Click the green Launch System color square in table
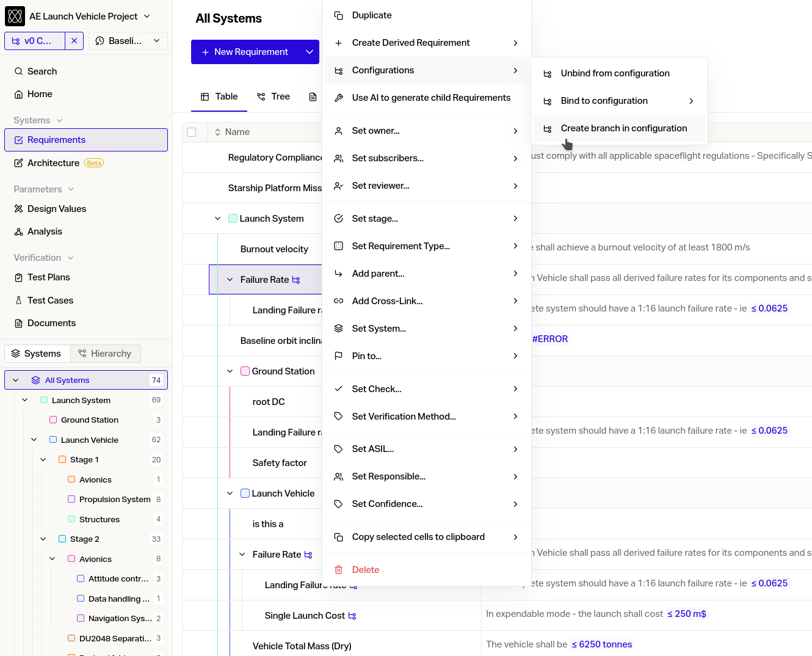 pyautogui.click(x=233, y=219)
